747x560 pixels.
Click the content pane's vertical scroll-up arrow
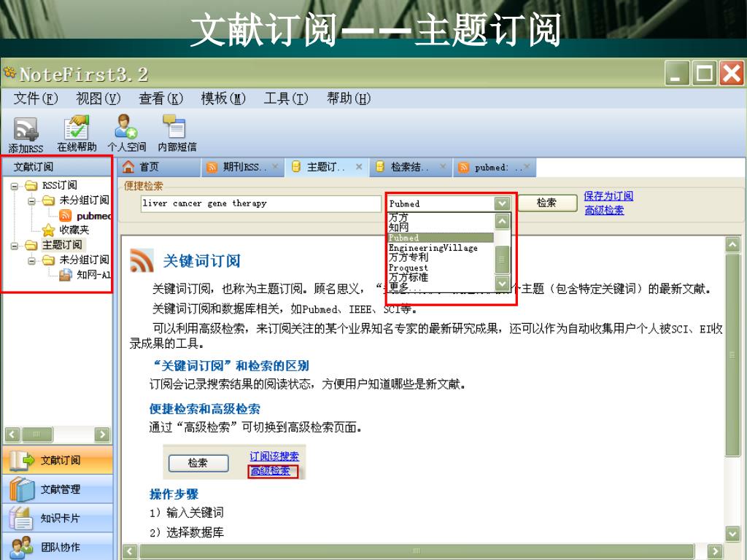point(732,245)
